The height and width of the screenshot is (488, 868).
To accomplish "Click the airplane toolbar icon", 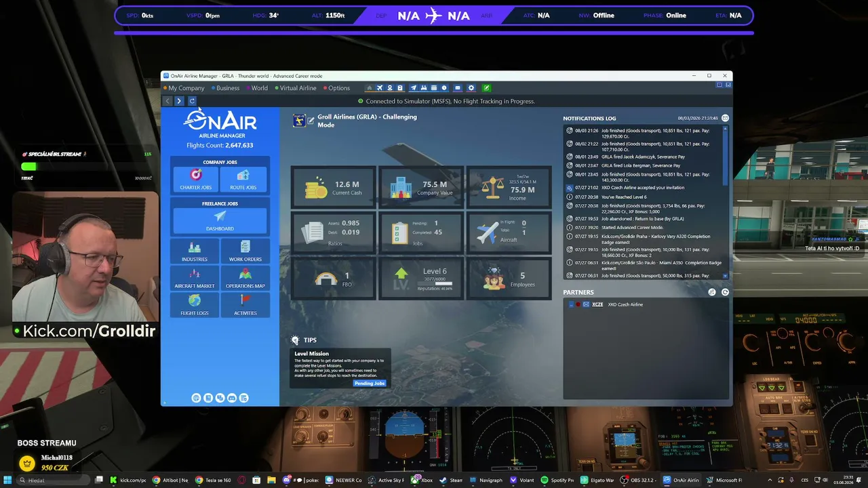I will point(380,88).
